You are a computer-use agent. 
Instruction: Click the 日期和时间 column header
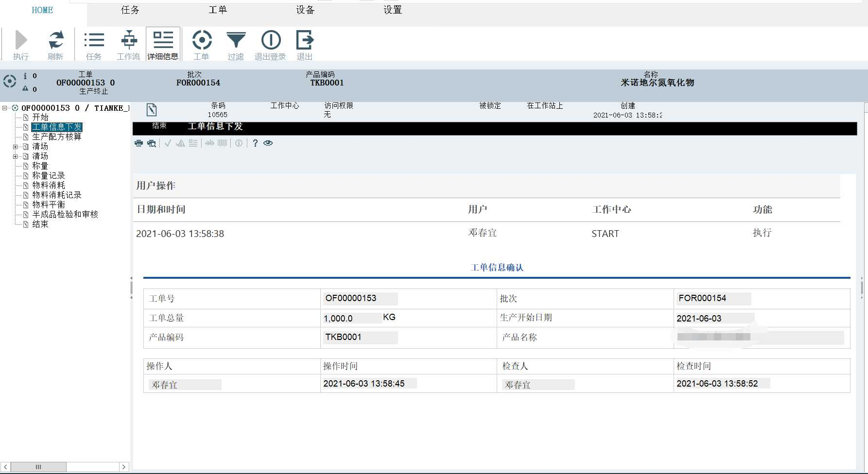pos(161,209)
